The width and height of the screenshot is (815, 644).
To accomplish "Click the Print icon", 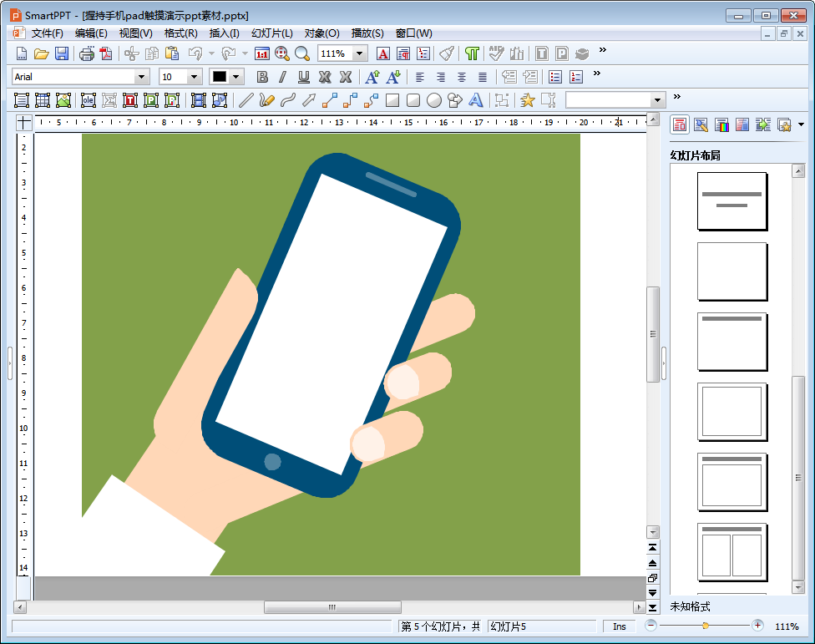I will [86, 53].
